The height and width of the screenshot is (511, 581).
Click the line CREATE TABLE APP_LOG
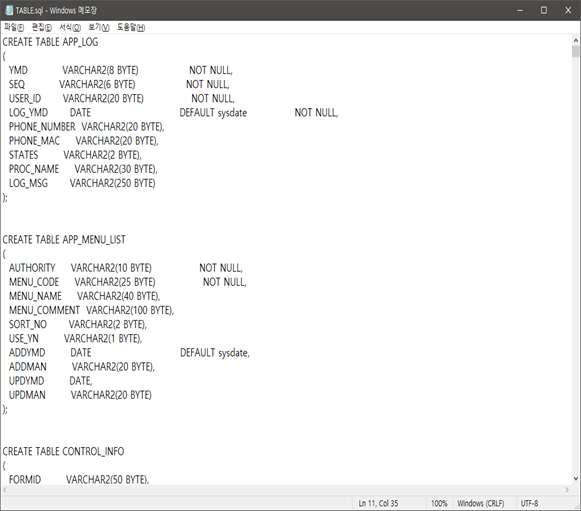pyautogui.click(x=50, y=42)
